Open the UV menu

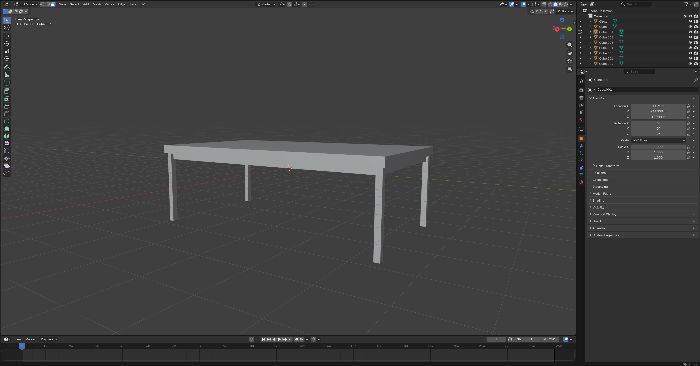pos(144,4)
